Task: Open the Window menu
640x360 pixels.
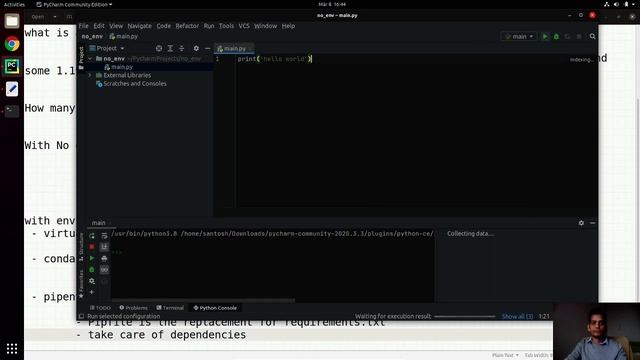Action: [x=265, y=26]
